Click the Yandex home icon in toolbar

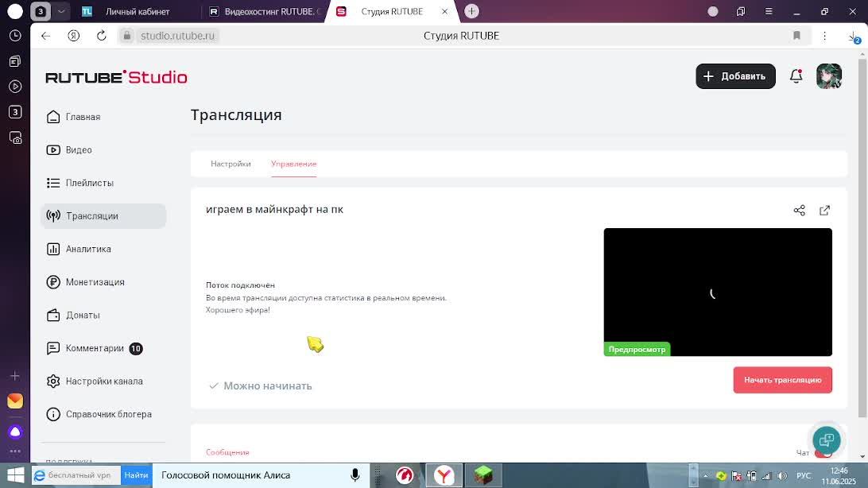[x=74, y=36]
